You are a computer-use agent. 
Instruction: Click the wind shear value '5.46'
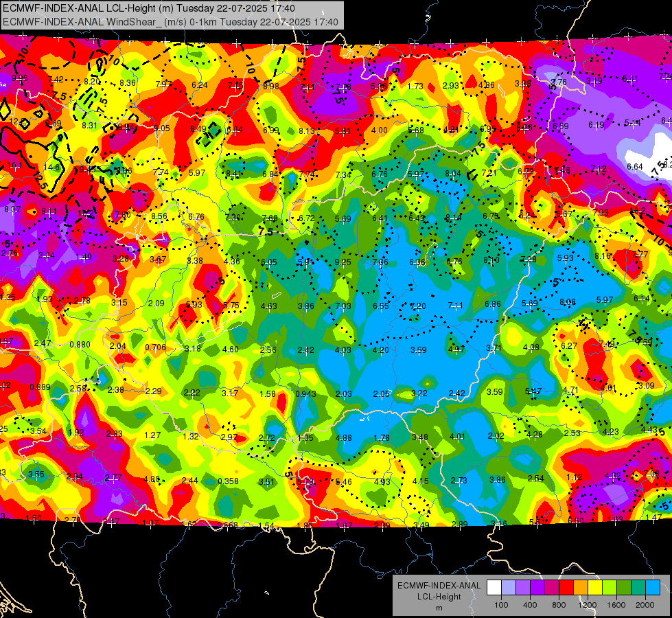click(x=344, y=481)
